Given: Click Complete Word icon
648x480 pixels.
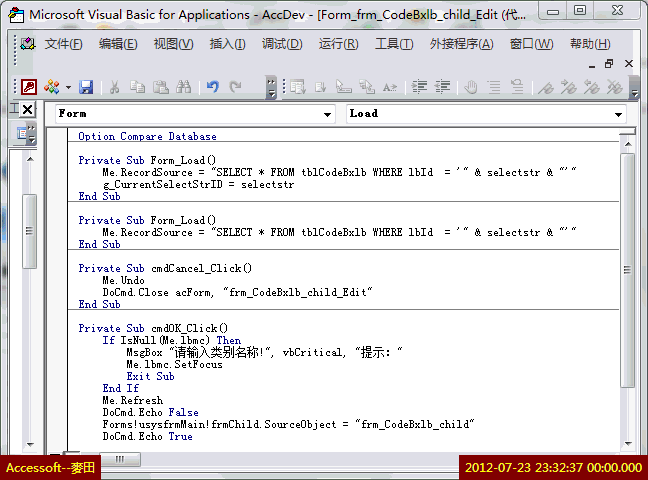Looking at the screenshot, I should [x=389, y=87].
